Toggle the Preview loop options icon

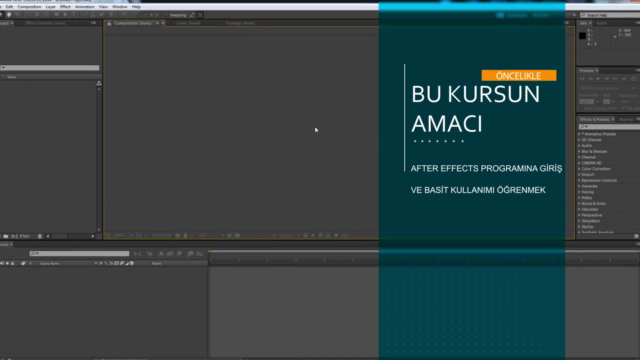pyautogui.click(x=633, y=79)
